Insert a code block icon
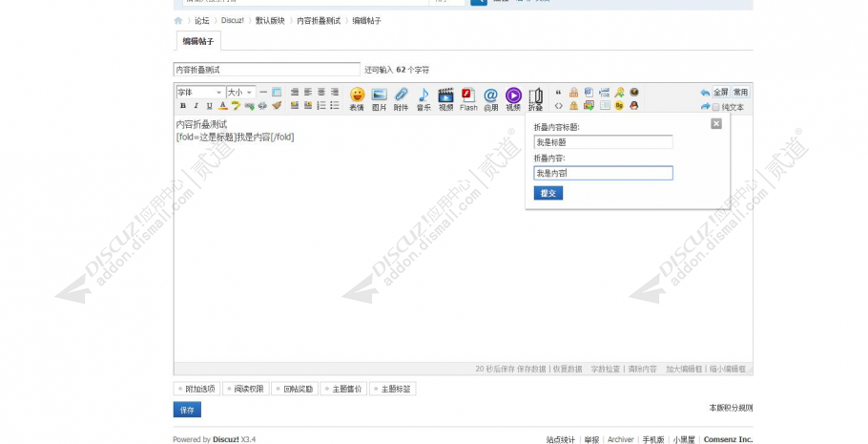 click(x=559, y=105)
